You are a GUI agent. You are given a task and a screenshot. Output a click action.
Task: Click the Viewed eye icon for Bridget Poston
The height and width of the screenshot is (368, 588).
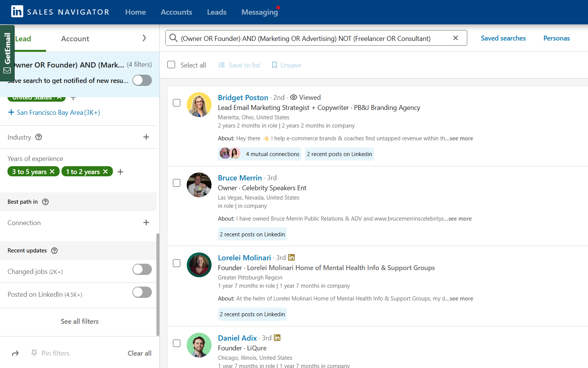(294, 97)
